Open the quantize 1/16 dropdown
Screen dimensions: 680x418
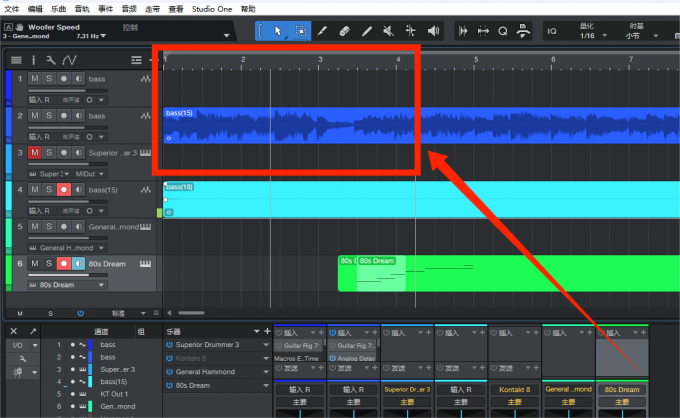[589, 36]
